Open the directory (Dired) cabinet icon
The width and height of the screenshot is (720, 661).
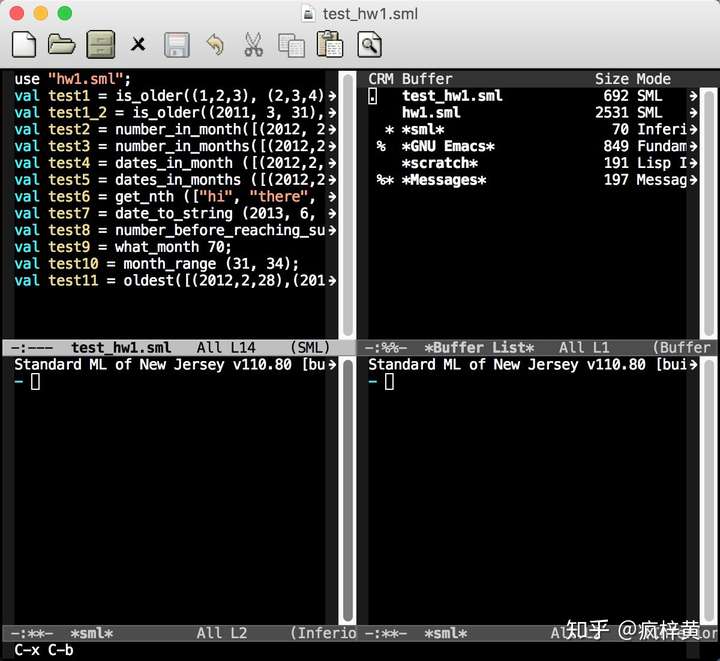click(101, 45)
